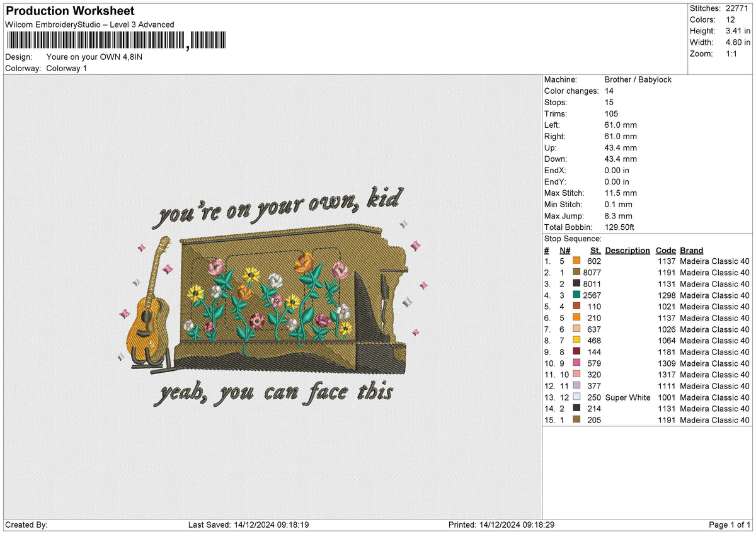The width and height of the screenshot is (756, 534).
Task: Click the Up value 43.4 mm
Action: (x=621, y=148)
